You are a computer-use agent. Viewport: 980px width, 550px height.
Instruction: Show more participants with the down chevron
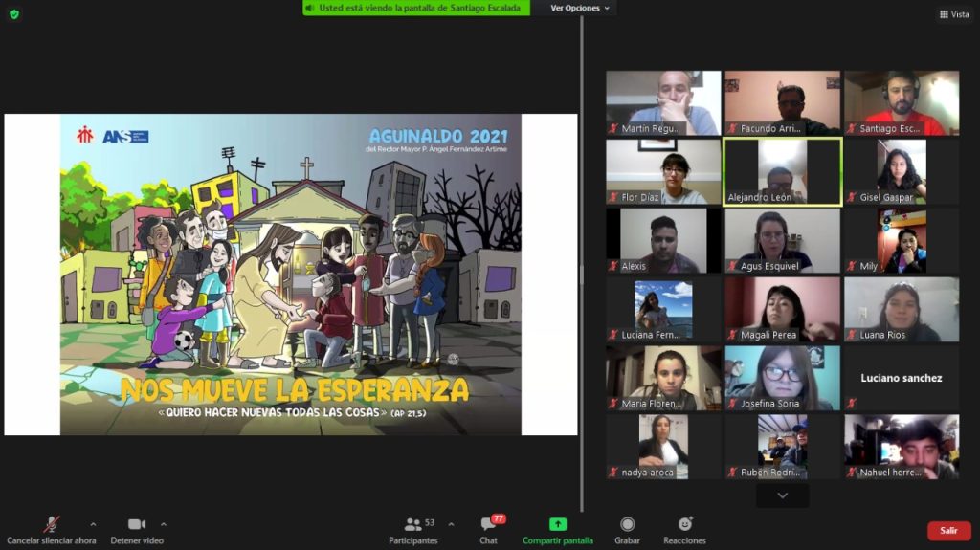(782, 495)
